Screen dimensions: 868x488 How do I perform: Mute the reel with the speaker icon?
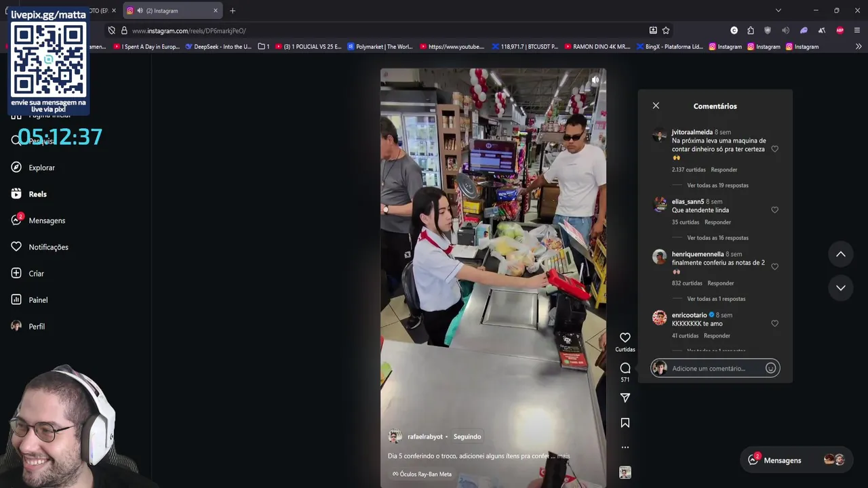[x=595, y=80]
